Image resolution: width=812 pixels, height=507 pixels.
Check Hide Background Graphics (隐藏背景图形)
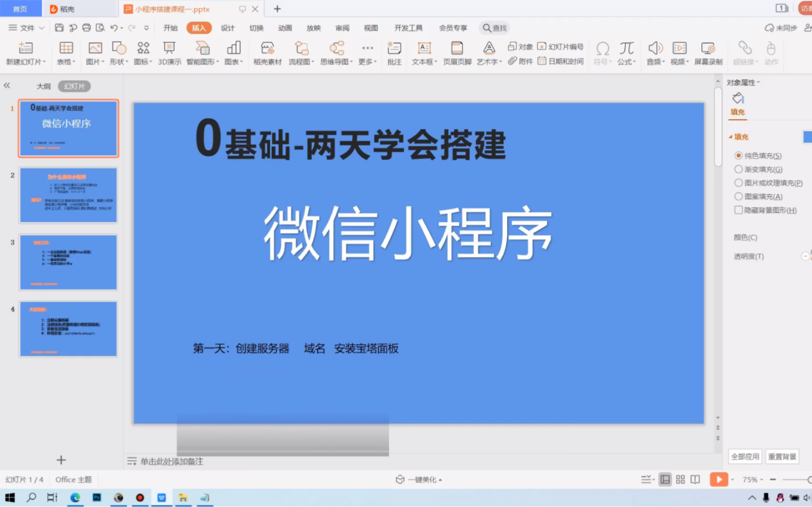(738, 210)
